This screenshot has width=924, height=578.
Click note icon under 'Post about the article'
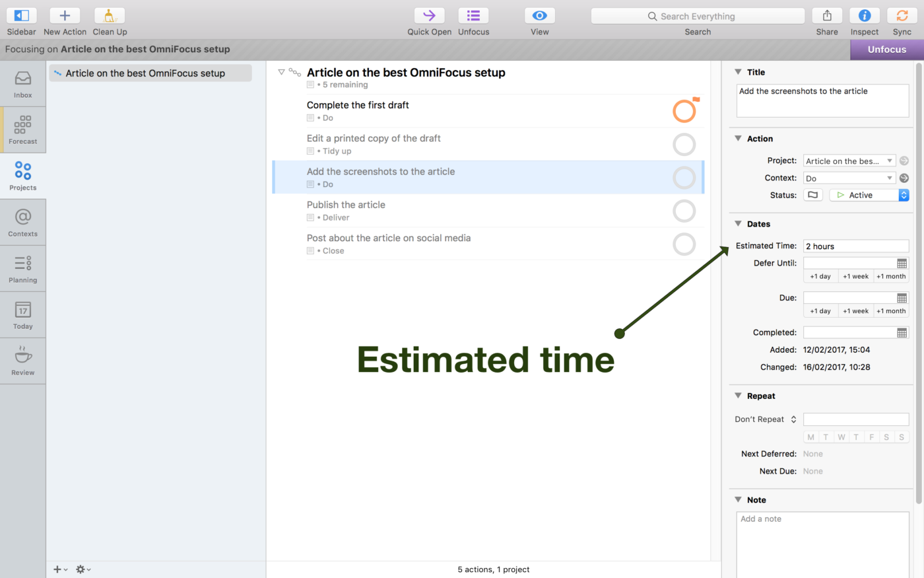click(310, 251)
